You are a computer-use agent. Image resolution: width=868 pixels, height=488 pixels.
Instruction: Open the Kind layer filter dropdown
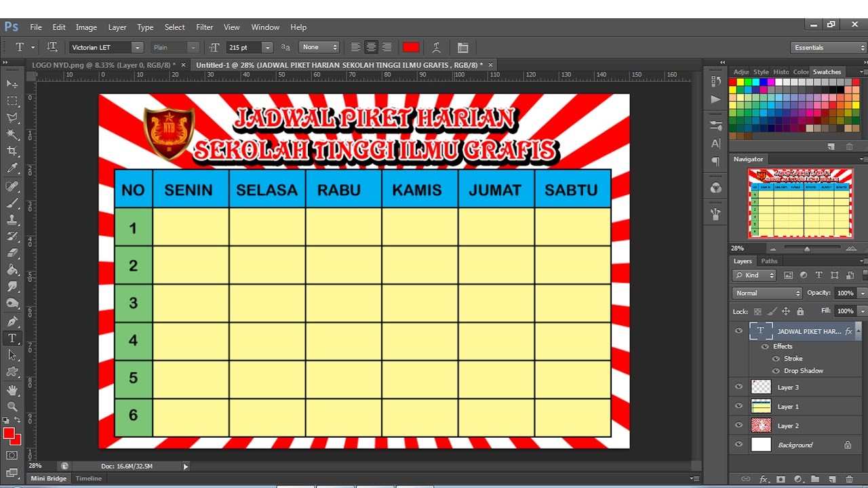coord(754,275)
